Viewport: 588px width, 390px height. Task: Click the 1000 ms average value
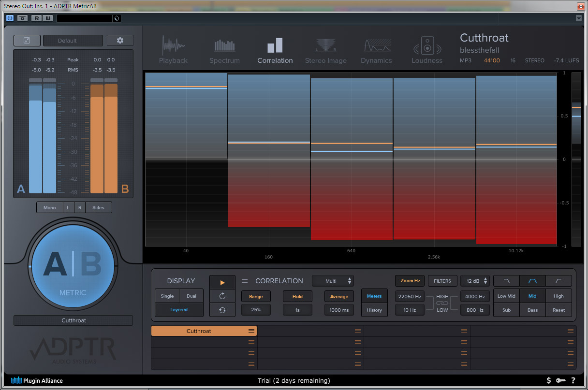click(x=339, y=310)
